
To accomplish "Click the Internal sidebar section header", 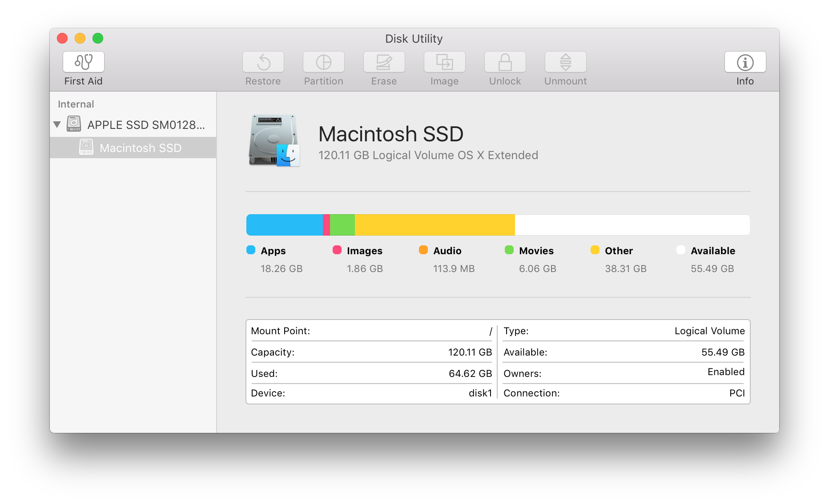I will click(x=76, y=104).
